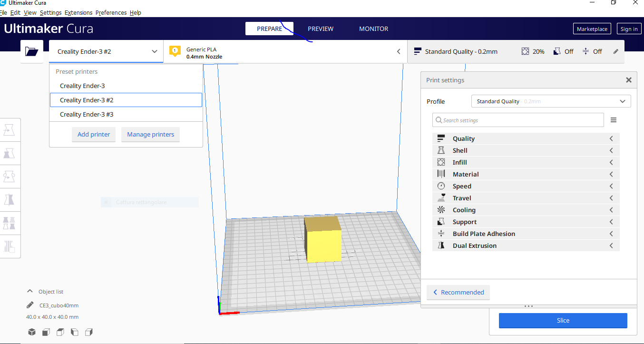Click the pencil icon next to CE3_cubo40mm
Viewport: 644px width, 344px height.
click(x=30, y=305)
